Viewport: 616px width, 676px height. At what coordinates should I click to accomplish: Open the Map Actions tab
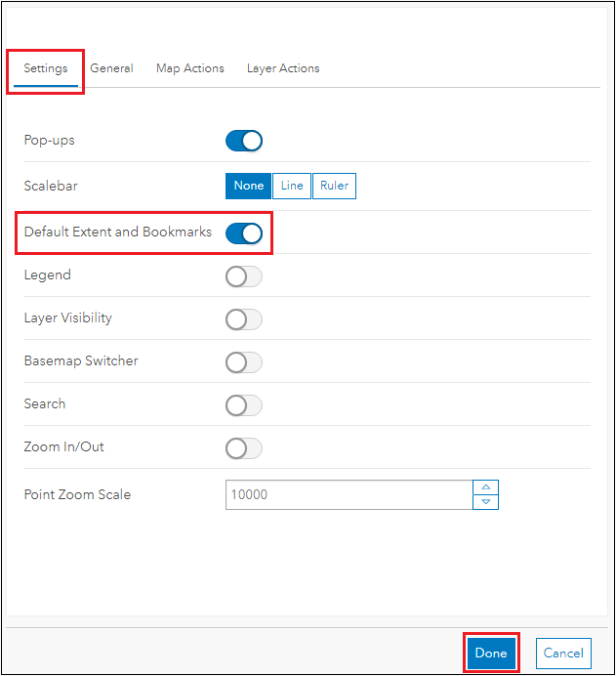190,68
